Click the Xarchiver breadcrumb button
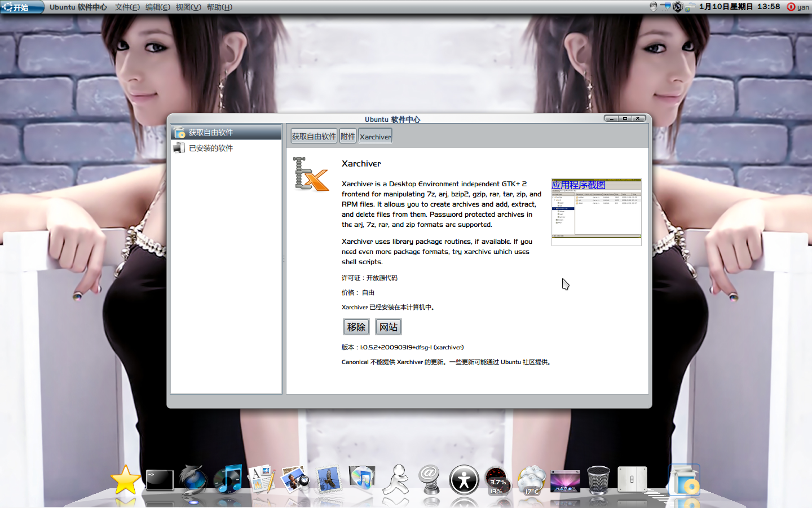The height and width of the screenshot is (508, 812). click(375, 136)
